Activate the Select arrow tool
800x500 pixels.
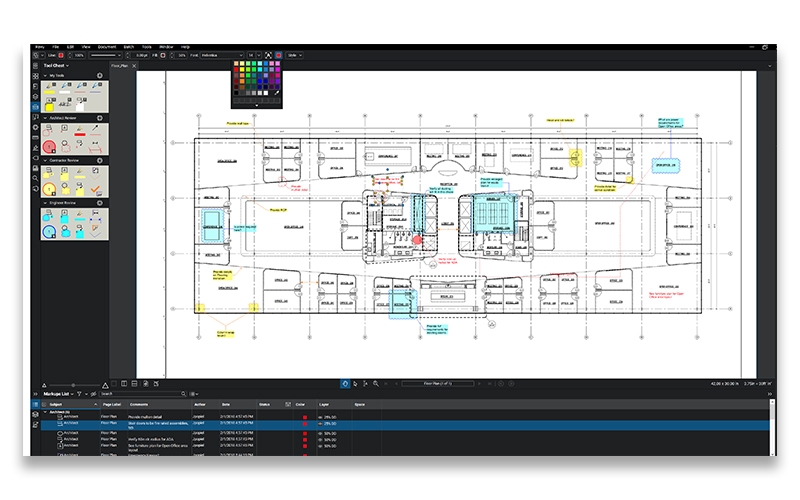click(356, 384)
